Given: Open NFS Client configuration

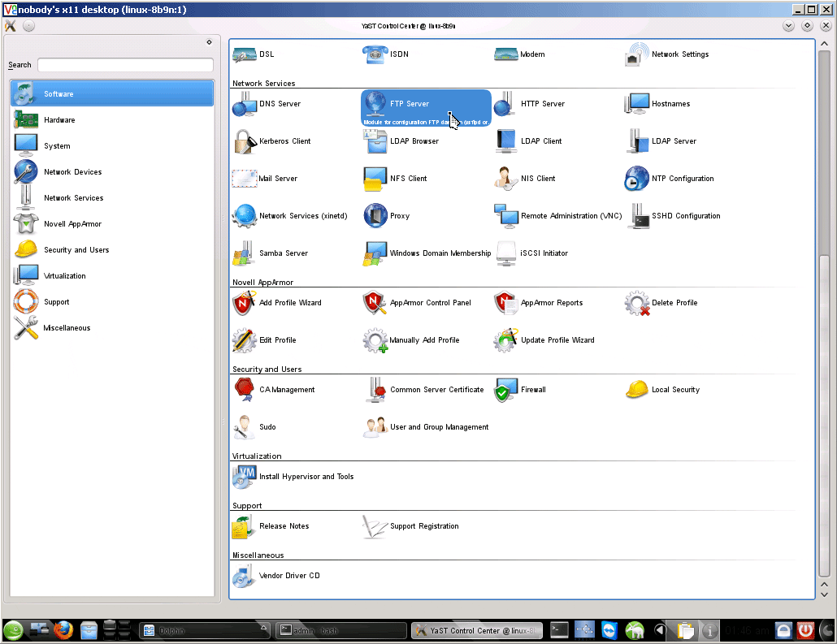Looking at the screenshot, I should pos(395,179).
